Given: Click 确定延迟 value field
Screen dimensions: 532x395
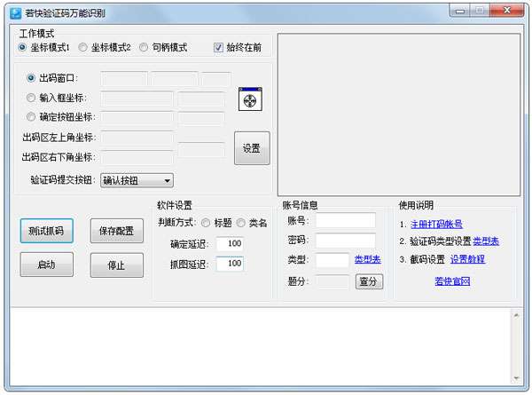Looking at the screenshot, I should click(x=230, y=243).
